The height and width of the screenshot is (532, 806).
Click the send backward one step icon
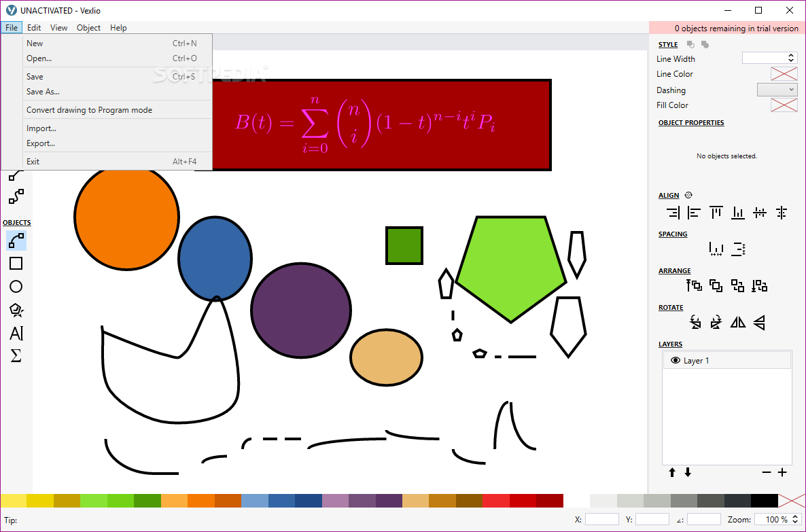click(x=737, y=285)
